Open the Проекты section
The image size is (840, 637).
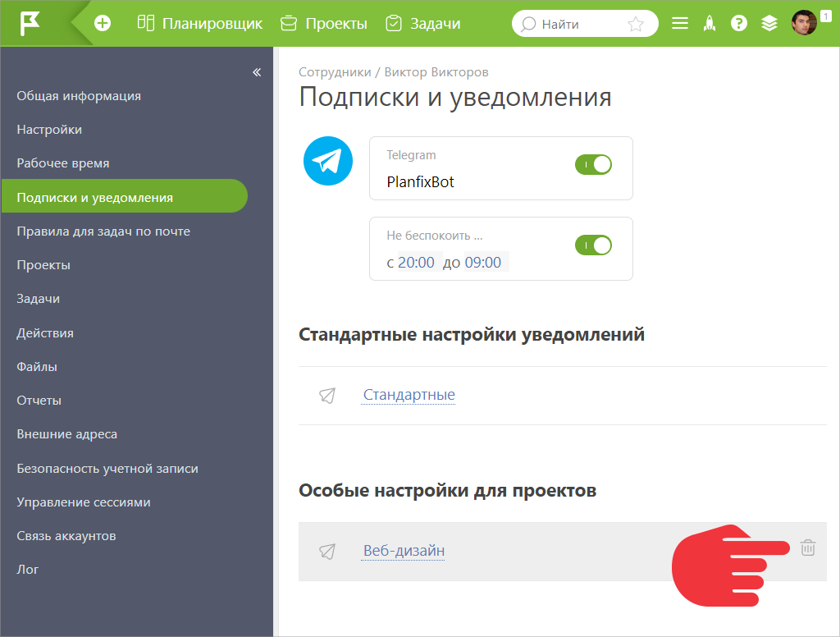tap(323, 24)
